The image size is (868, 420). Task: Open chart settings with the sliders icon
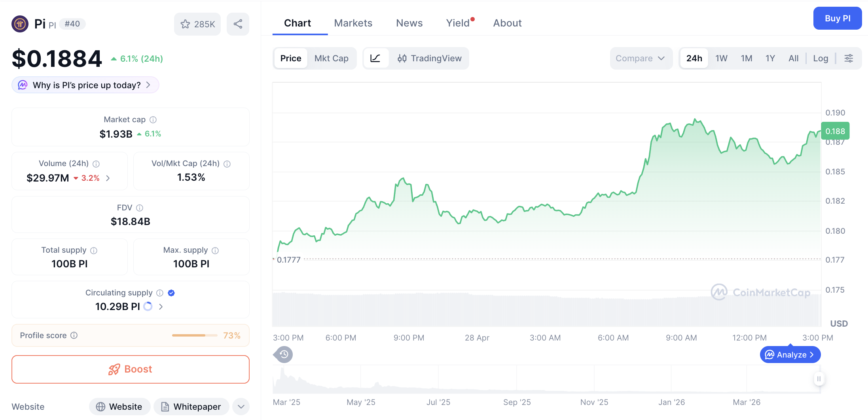[x=849, y=58]
